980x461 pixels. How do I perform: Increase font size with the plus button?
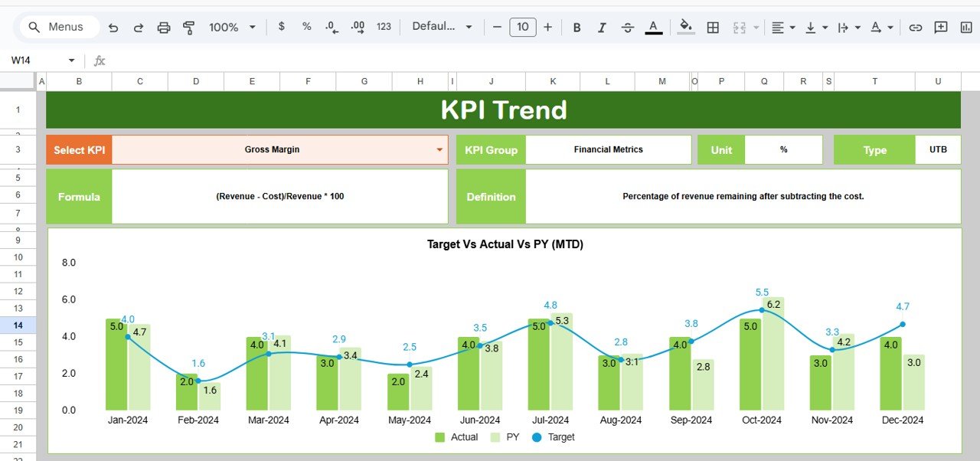(548, 27)
